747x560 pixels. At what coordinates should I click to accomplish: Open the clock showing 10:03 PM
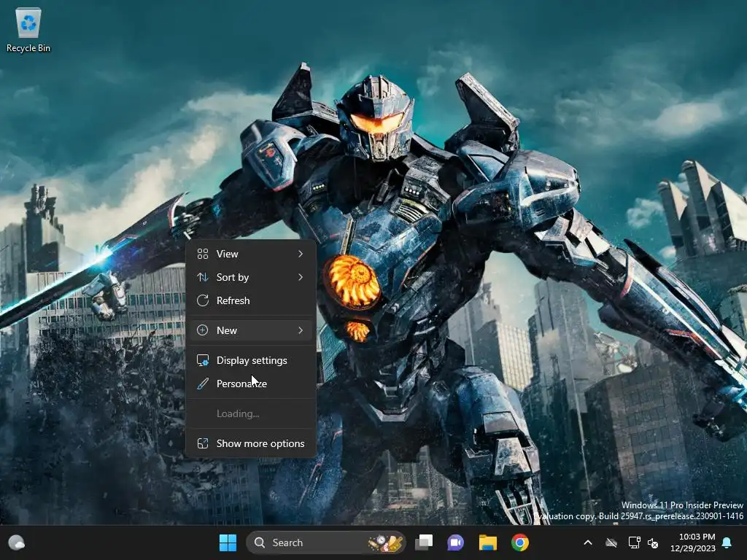(x=697, y=537)
